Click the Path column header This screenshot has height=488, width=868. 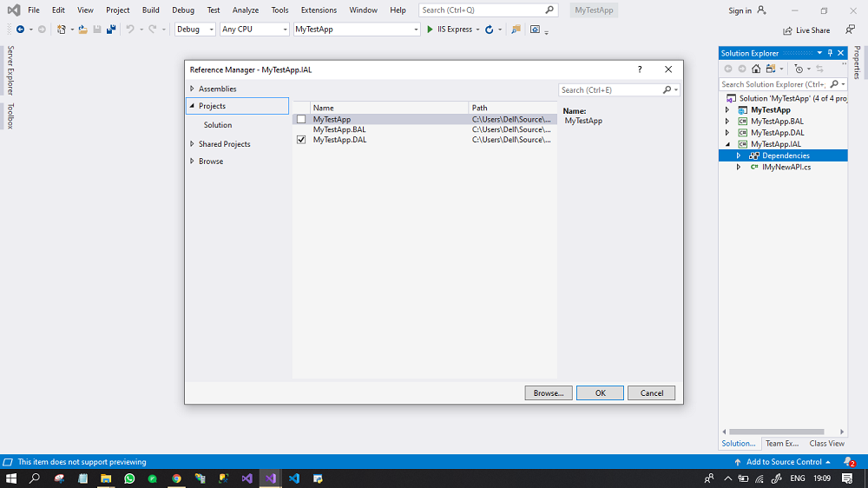pyautogui.click(x=512, y=108)
